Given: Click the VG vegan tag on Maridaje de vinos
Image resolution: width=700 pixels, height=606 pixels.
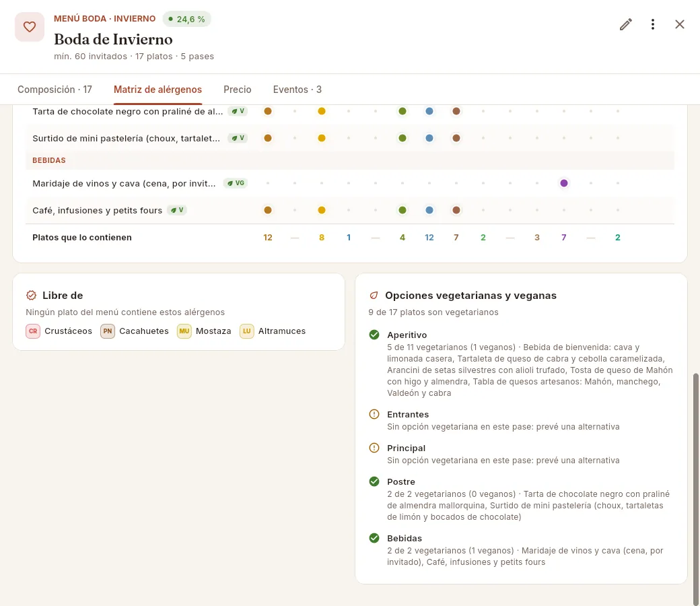Looking at the screenshot, I should 236,183.
